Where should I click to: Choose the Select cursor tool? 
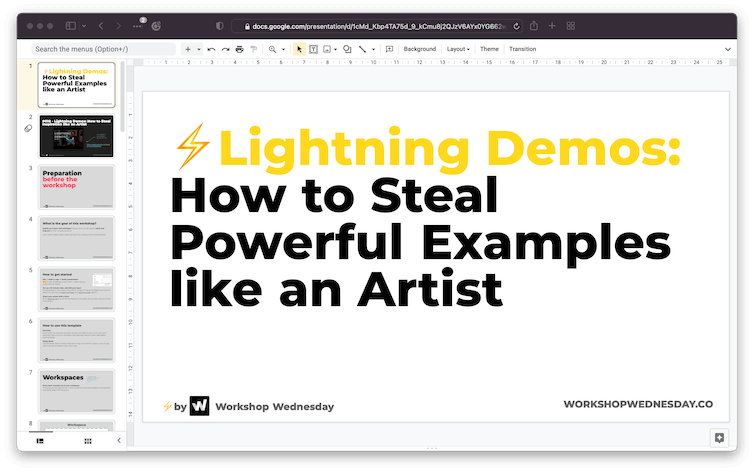coord(299,49)
